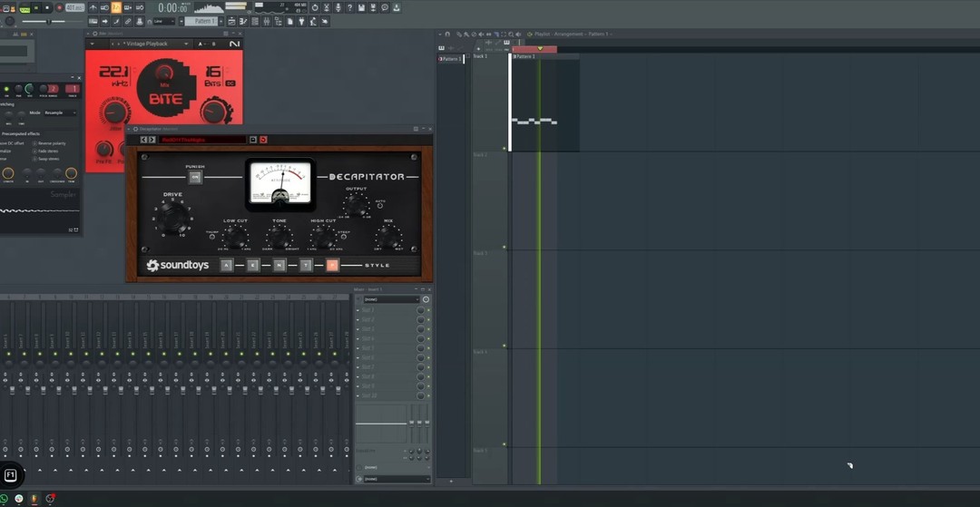Screen dimensions: 980x507
Task: Open the Slot 10 effect slot in mixer
Action: click(x=388, y=395)
